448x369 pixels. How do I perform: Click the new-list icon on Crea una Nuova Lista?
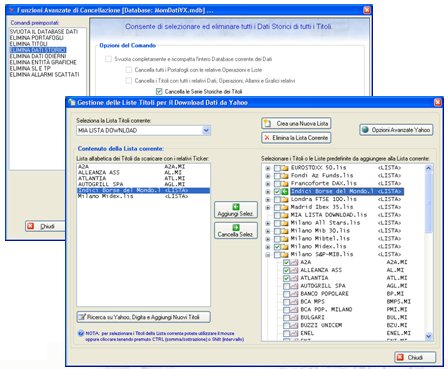pos(267,124)
